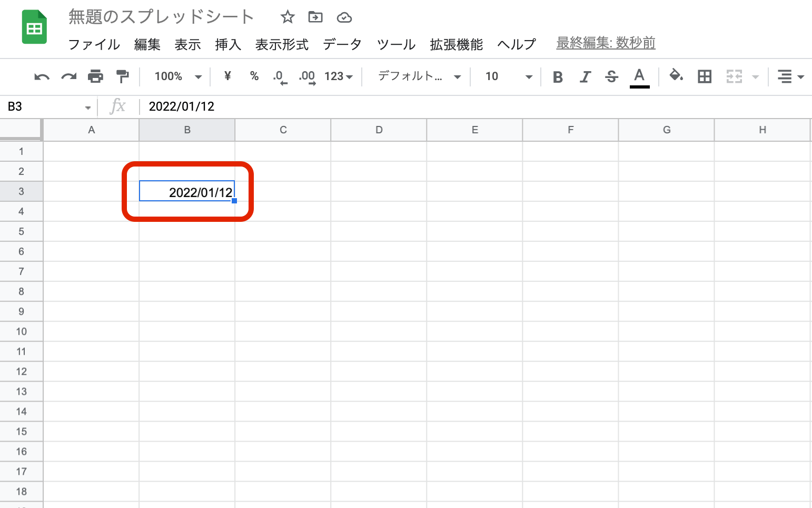Select row 8 header

pyautogui.click(x=21, y=291)
